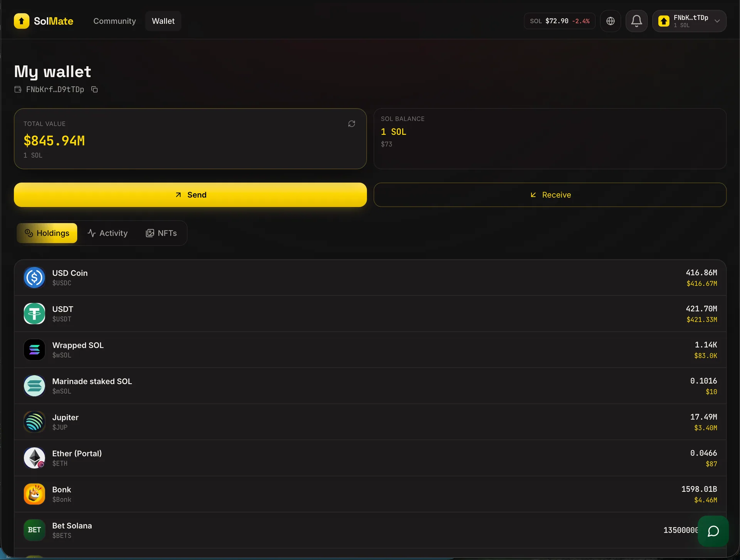Click the Ether (Portal) token icon
Viewport: 740px width, 560px height.
(34, 458)
